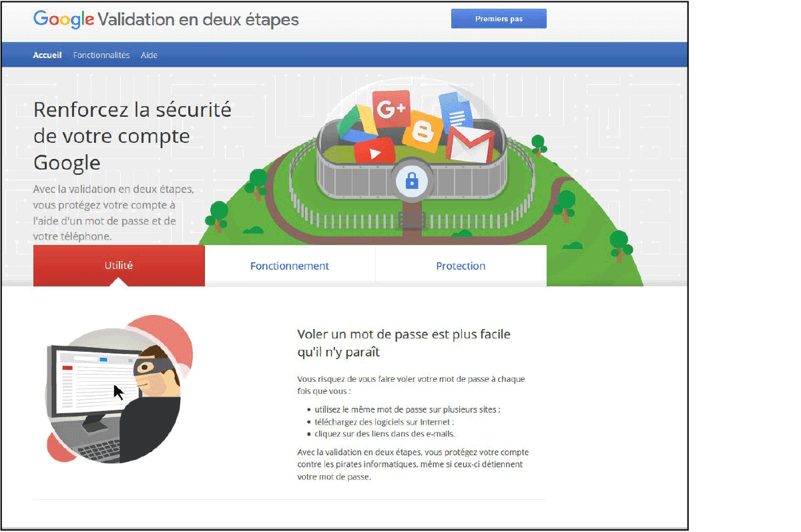Screen dimensions: 801x532
Task: Click the 'Validation en deux étapes' page title
Action: pos(198,19)
